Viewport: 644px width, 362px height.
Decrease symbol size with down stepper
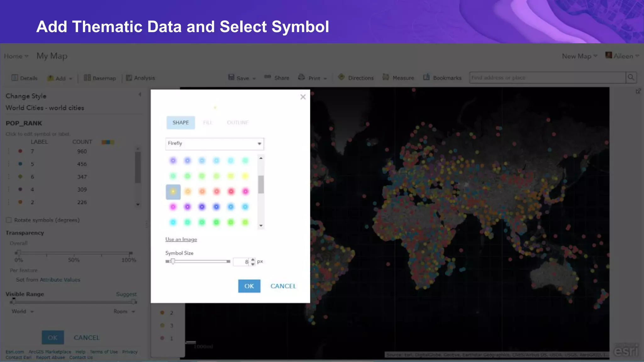tap(253, 264)
